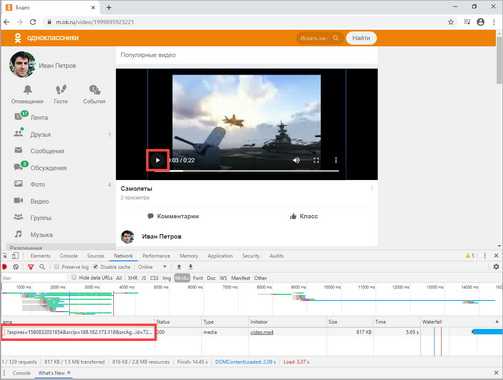Select the Media request filter
The width and height of the screenshot is (503, 380).
[182, 278]
